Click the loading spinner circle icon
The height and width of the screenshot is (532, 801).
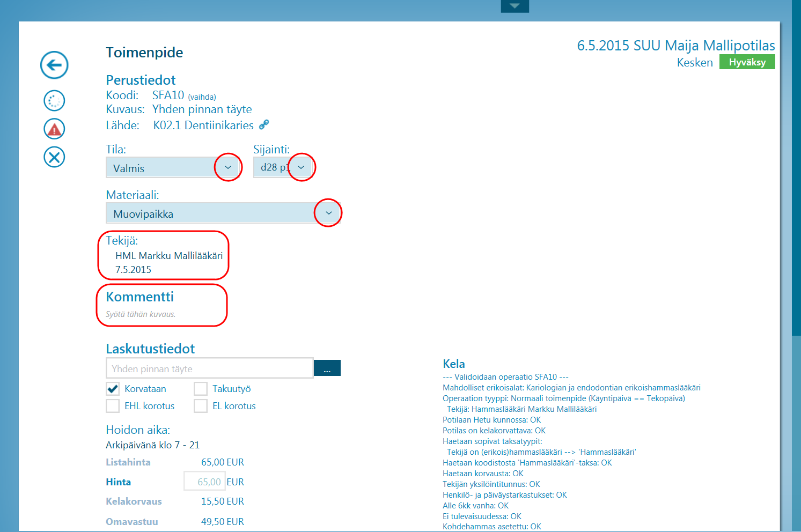[54, 100]
